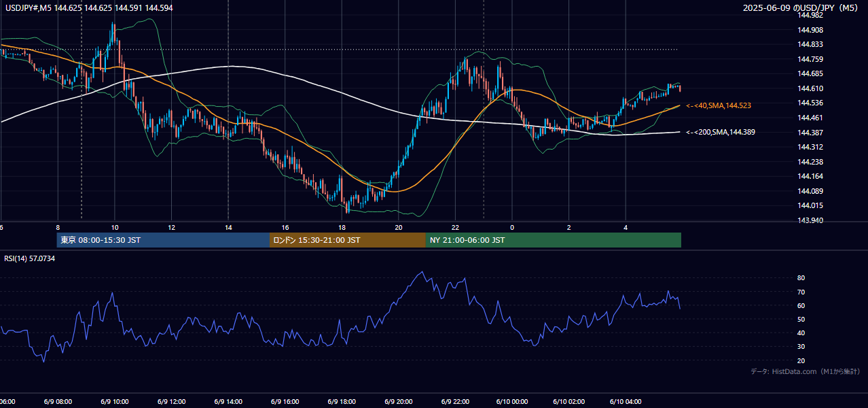The image size is (868, 408).
Task: Click price axis value 143.940
Action: (810, 220)
